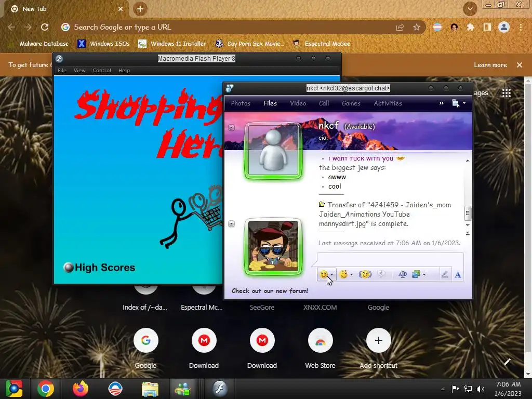
Task: Switch to Messenger on the taskbar
Action: [183, 389]
